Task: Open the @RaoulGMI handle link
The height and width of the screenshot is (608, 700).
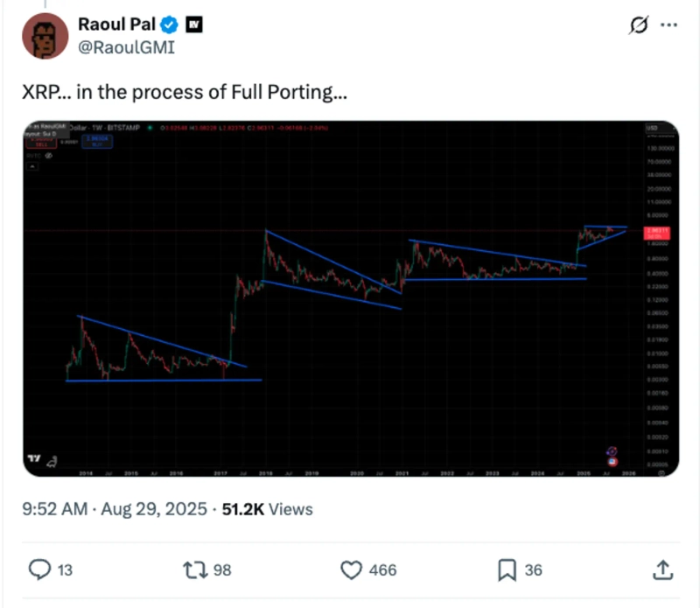Action: [x=126, y=47]
